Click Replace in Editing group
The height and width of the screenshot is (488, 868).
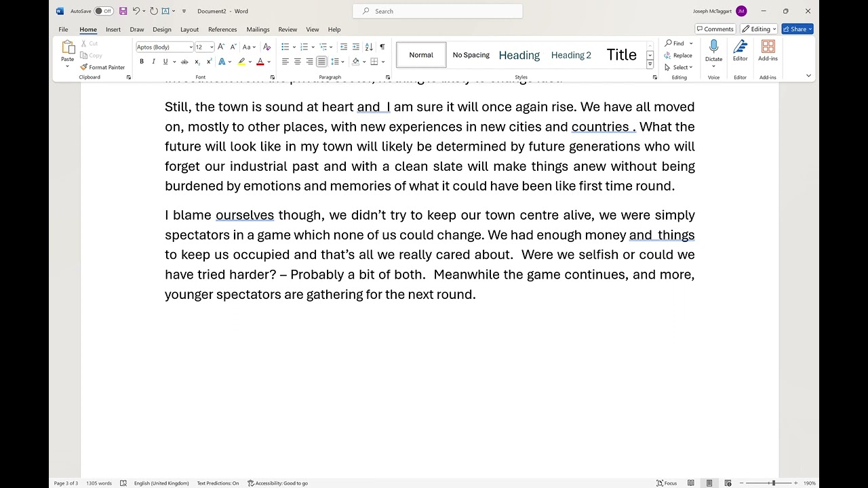[678, 56]
